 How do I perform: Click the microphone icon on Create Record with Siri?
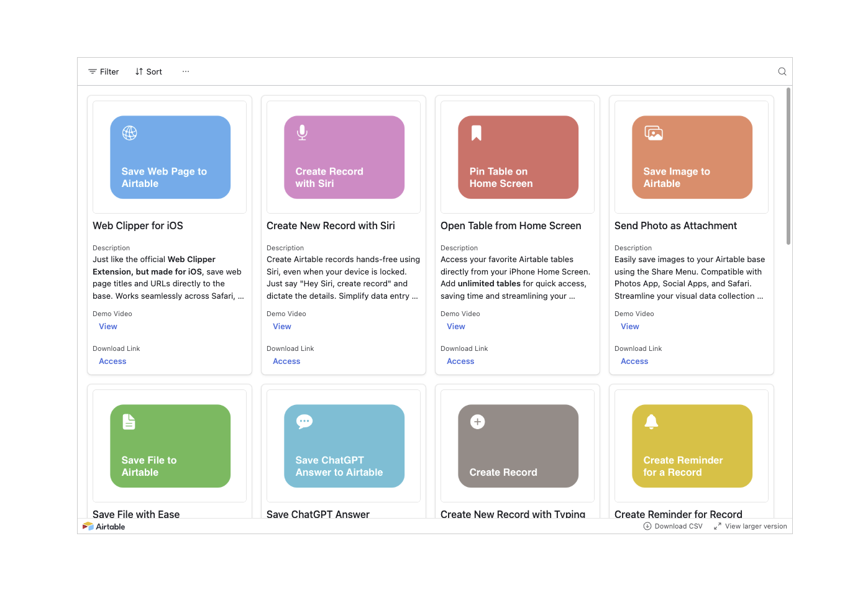[x=302, y=133]
